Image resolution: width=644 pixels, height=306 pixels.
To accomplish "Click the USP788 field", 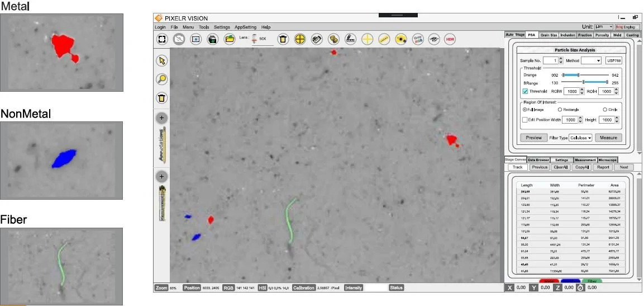I will coord(614,60).
